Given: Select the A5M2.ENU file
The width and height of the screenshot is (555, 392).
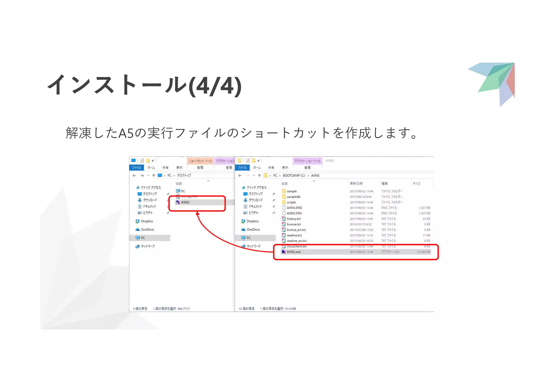Looking at the screenshot, I should (x=292, y=213).
